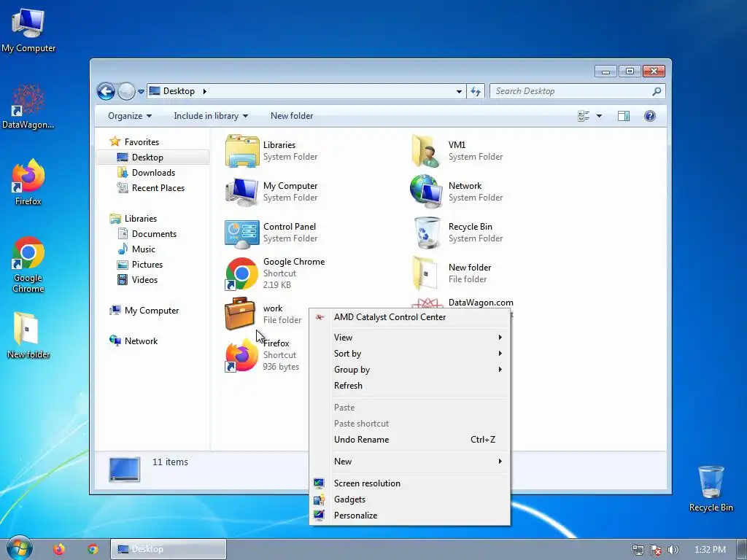
Task: Click Desktop window taskbar button
Action: 169,549
